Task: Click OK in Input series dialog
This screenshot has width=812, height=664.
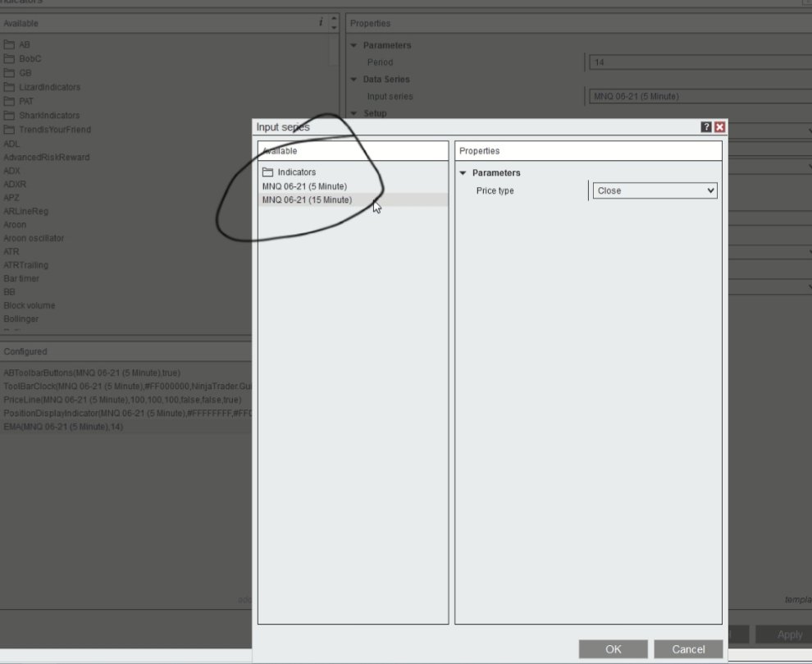Action: [614, 649]
